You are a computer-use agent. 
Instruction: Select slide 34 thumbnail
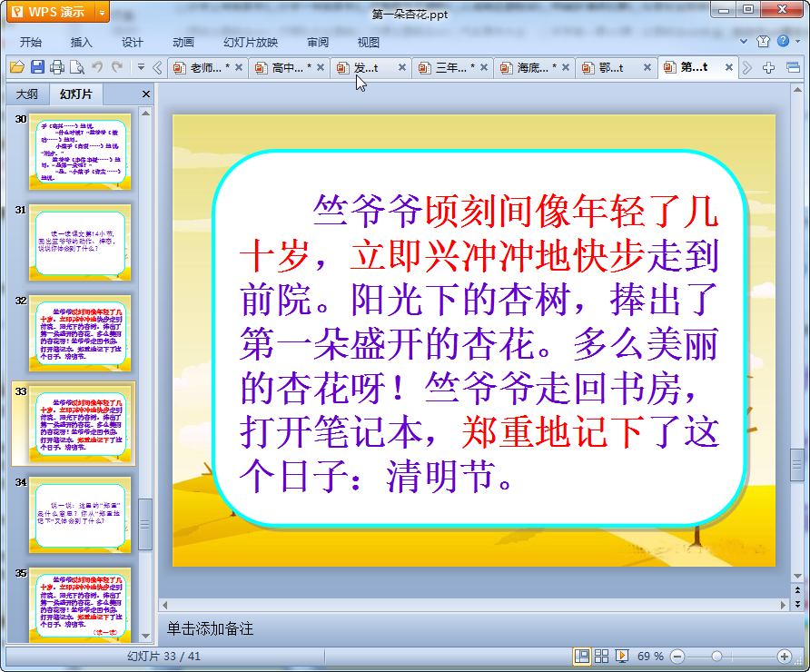coord(81,514)
